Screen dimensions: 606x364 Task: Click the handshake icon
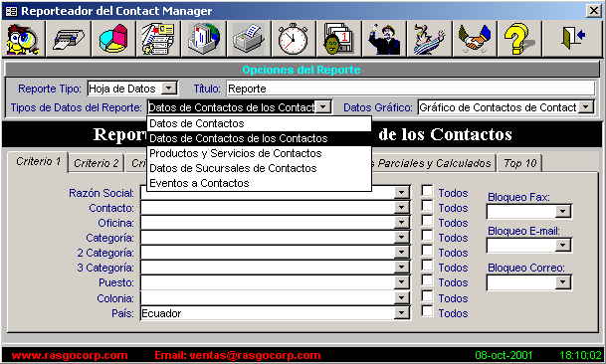point(475,39)
